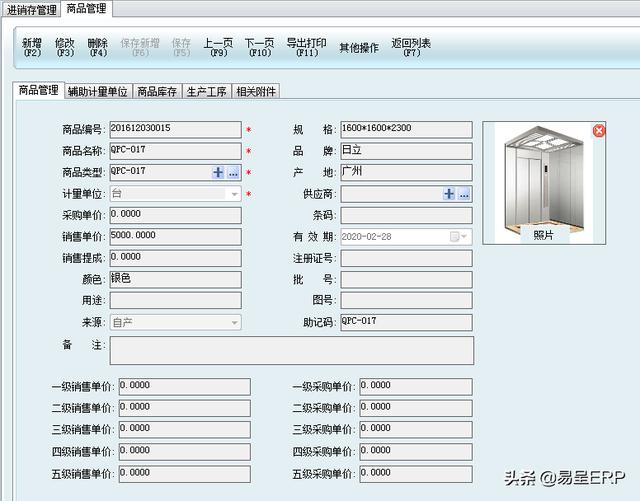This screenshot has width=640, height=501.
Task: Go to next record with 下一页
Action: tap(260, 47)
